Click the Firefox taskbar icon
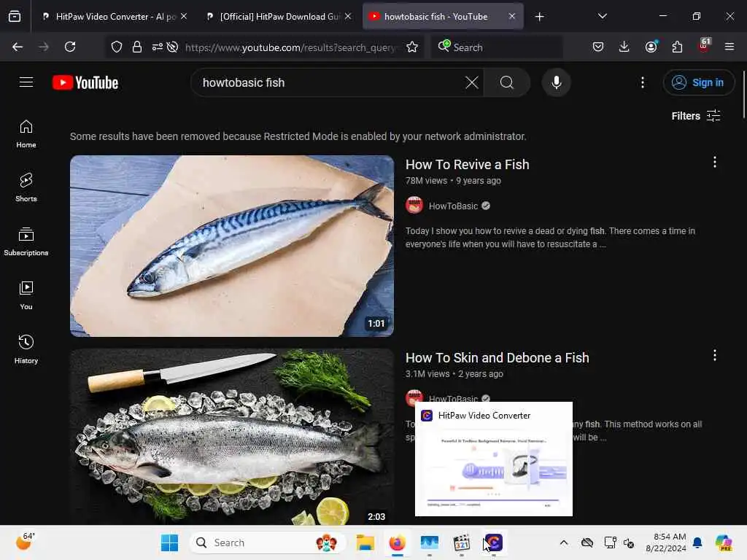This screenshot has height=560, width=747. (x=398, y=542)
